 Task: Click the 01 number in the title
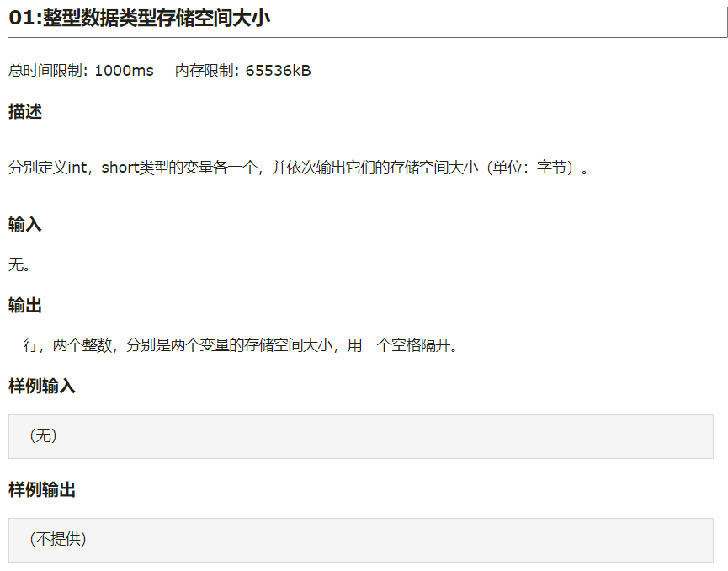22,19
